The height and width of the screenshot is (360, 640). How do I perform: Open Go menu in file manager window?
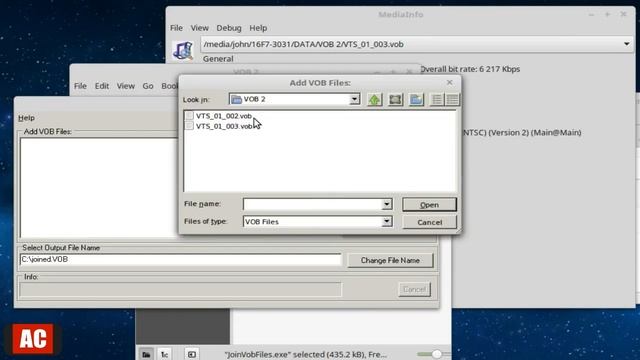(148, 86)
